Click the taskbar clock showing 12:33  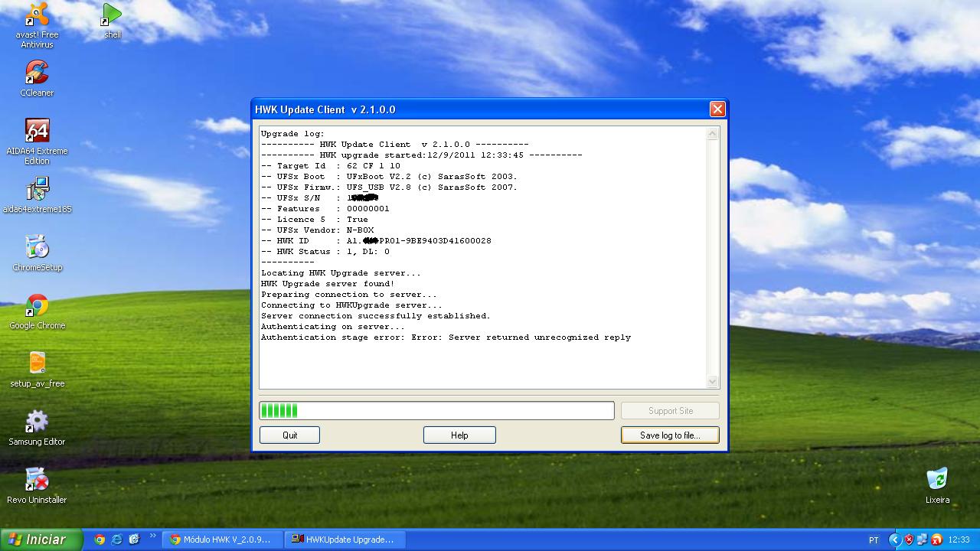[959, 540]
